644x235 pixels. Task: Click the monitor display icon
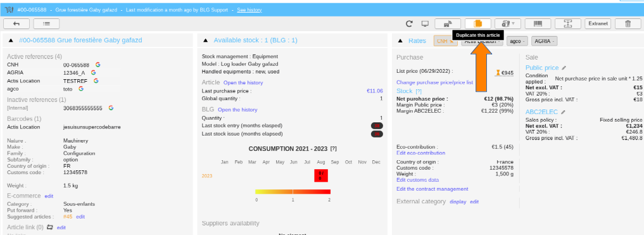click(x=425, y=23)
